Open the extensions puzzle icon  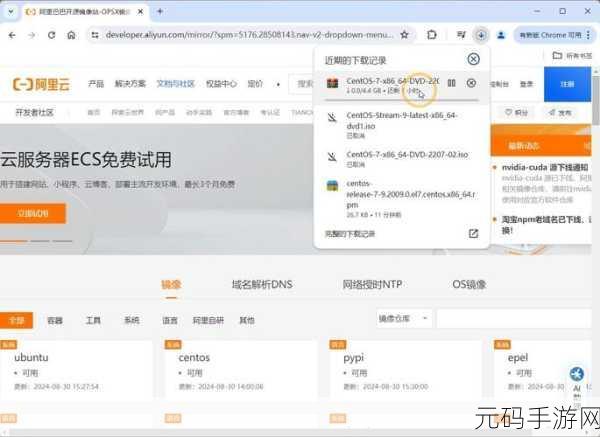click(432, 35)
